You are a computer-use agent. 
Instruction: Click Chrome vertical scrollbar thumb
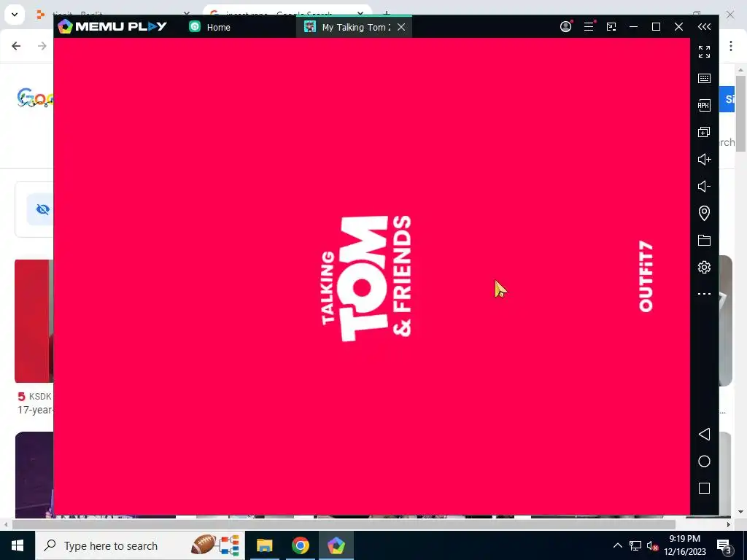coord(740,113)
